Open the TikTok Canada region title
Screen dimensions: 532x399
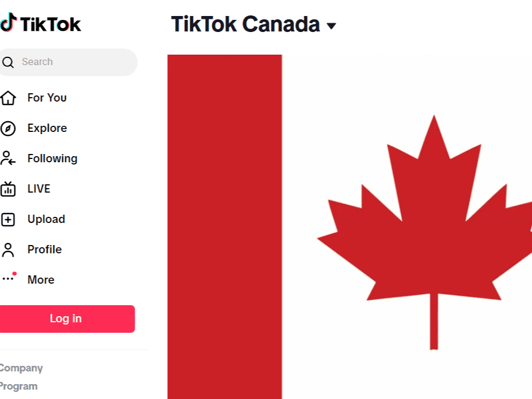coord(245,24)
